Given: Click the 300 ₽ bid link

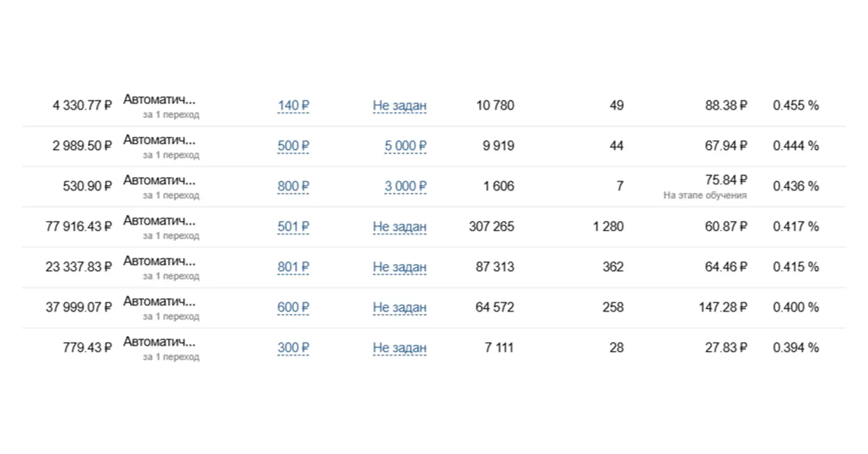Looking at the screenshot, I should 293,347.
